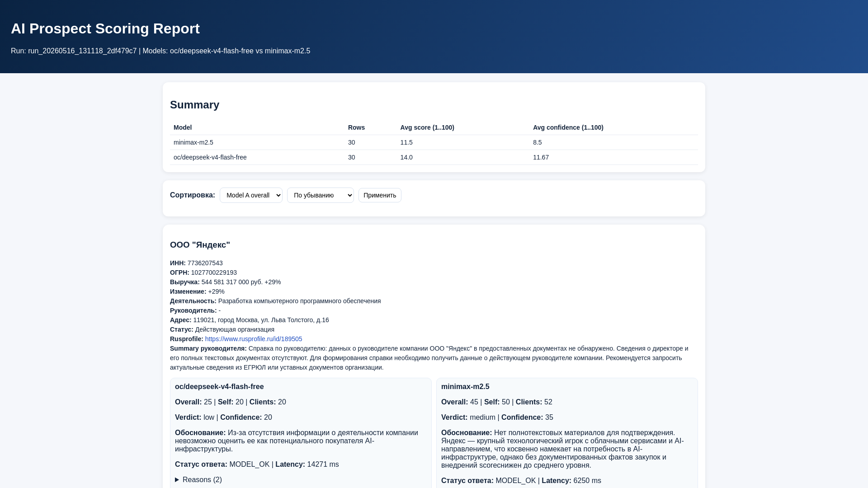Click the Verdict: medium line

click(x=497, y=418)
